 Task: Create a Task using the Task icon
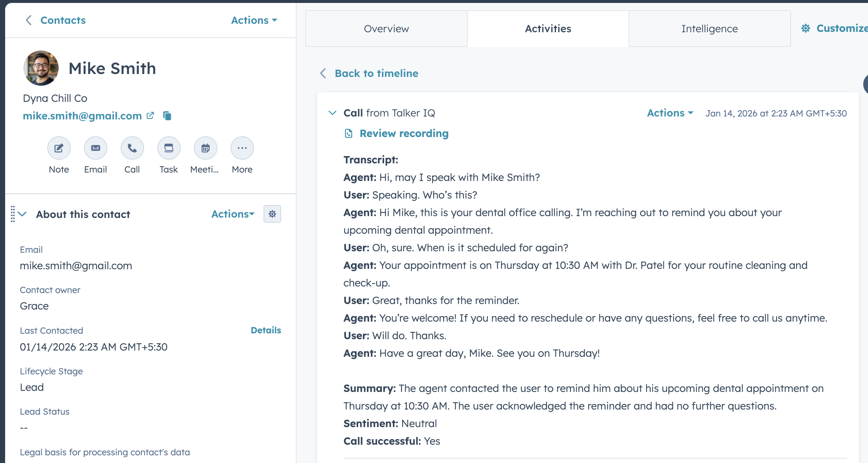tap(168, 148)
